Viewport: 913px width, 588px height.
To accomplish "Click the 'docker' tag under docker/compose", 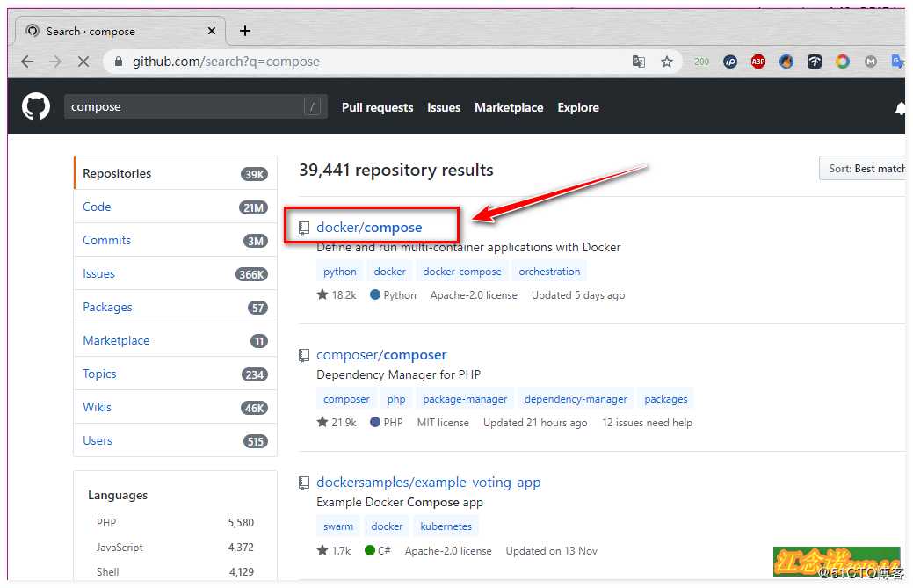I will (x=389, y=272).
